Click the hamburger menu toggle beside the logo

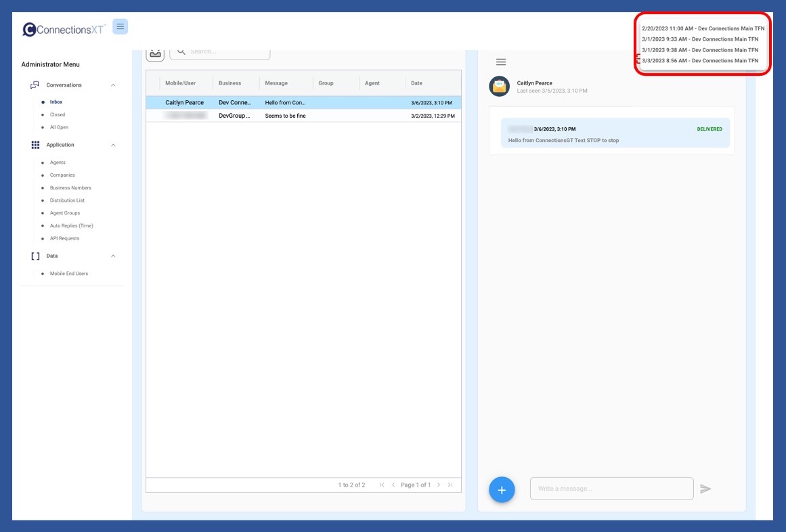click(120, 27)
